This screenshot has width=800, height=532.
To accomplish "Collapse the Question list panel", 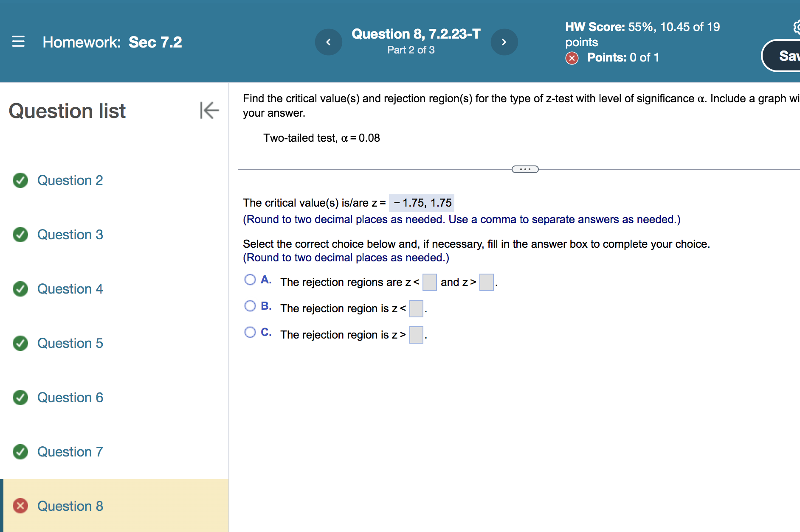I will pos(209,110).
